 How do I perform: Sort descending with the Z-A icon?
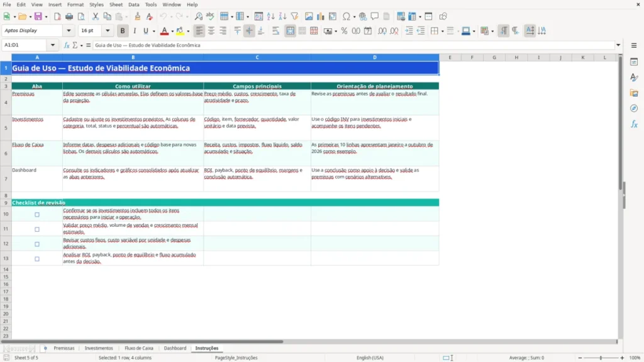(282, 16)
